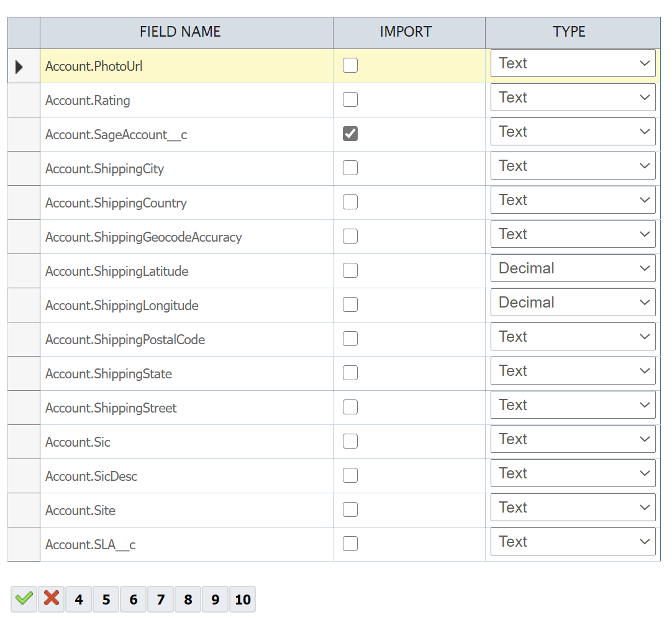Go to page 4
Screen dimensions: 672x625
click(x=79, y=600)
